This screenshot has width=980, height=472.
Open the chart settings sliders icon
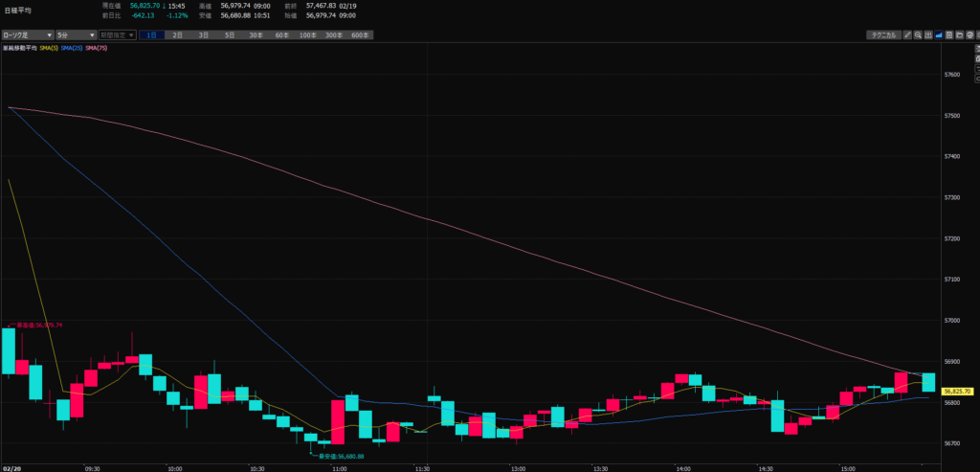[928, 35]
